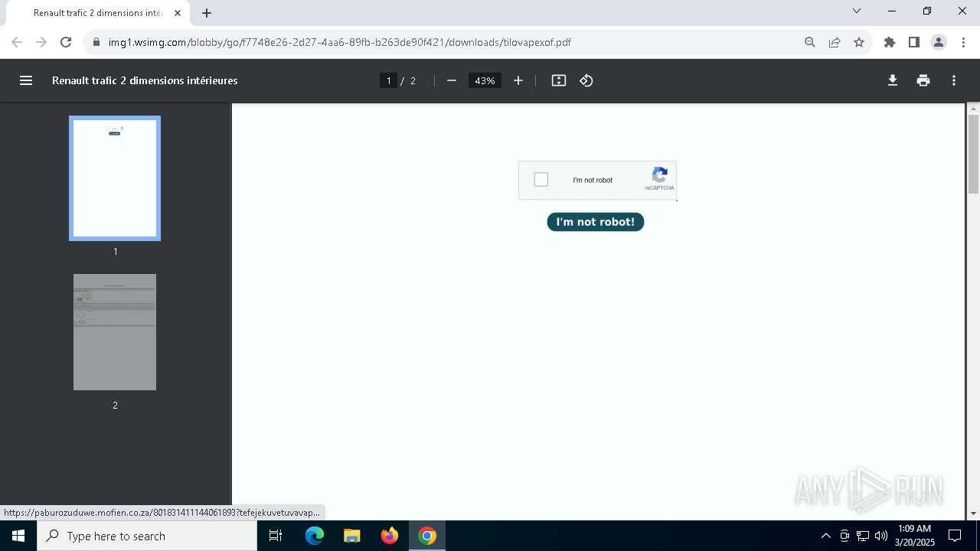Go back to previous page in browser
Screen dimensions: 980x551
pos(17,42)
